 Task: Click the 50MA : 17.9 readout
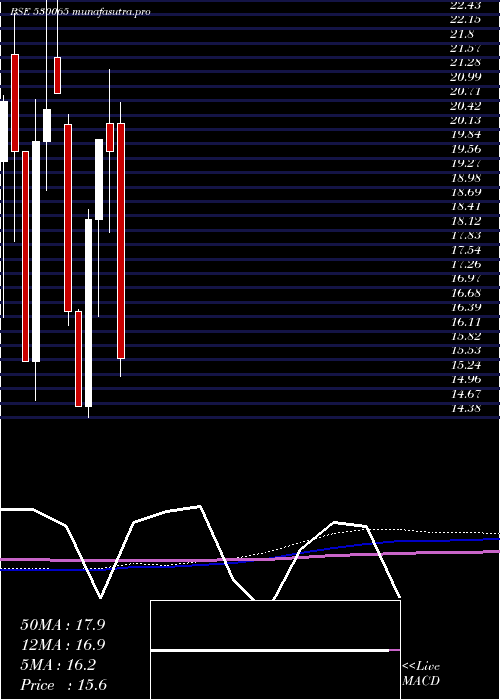pyautogui.click(x=63, y=625)
